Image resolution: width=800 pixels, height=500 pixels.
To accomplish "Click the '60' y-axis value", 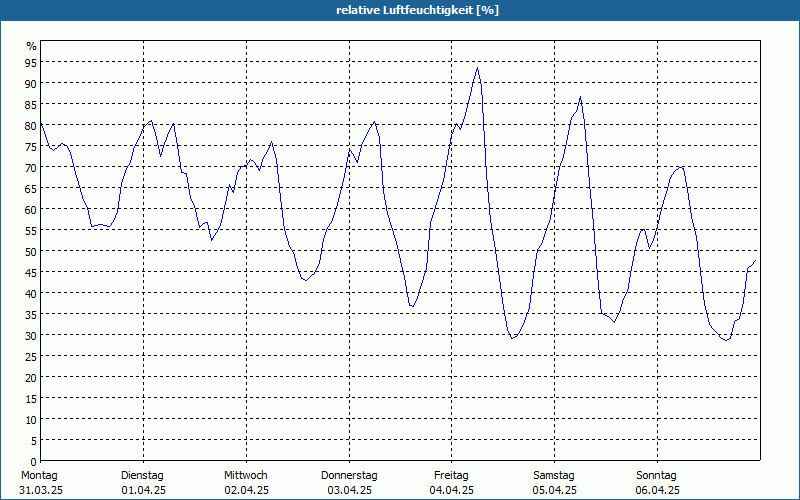I will 31,209.
